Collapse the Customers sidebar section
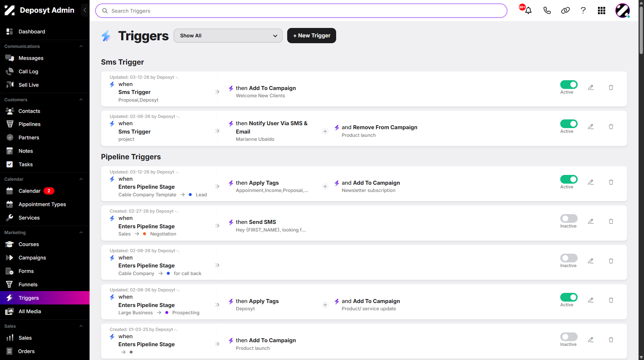Screen dimensions: 644x360 (x=81, y=100)
